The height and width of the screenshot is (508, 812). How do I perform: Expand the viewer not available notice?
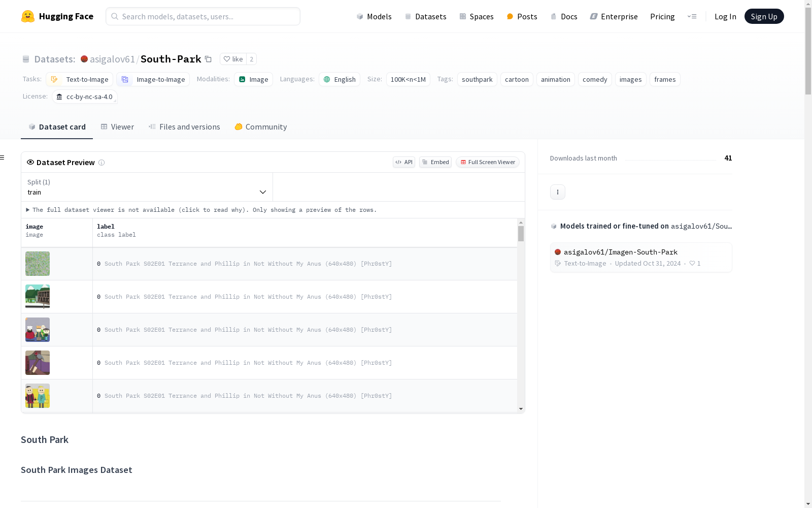[201, 210]
